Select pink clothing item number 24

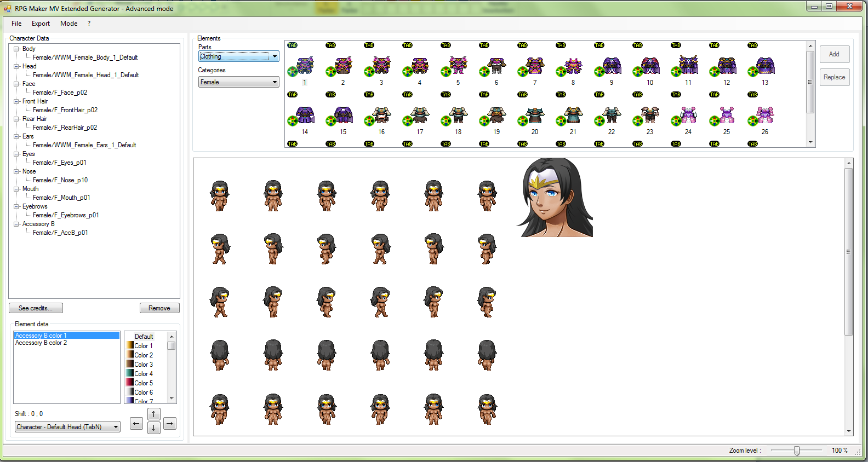click(x=688, y=116)
